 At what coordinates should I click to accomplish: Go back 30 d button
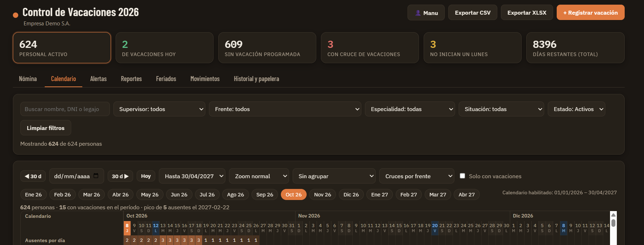click(33, 176)
